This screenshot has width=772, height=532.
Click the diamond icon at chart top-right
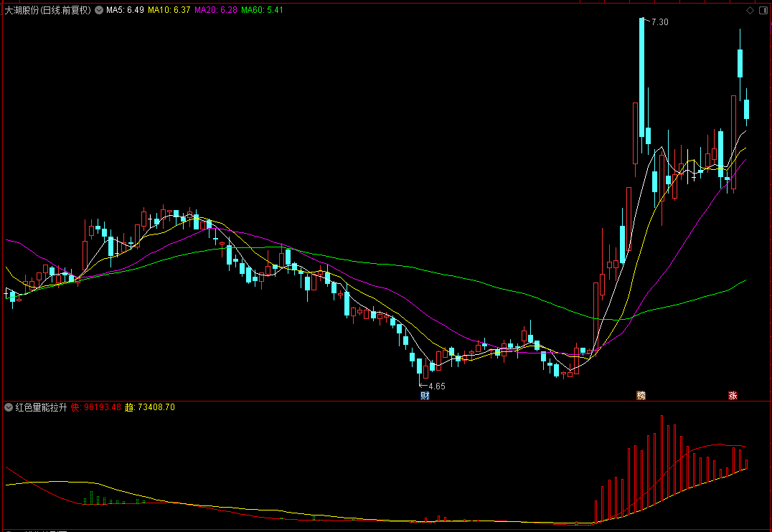pos(750,10)
